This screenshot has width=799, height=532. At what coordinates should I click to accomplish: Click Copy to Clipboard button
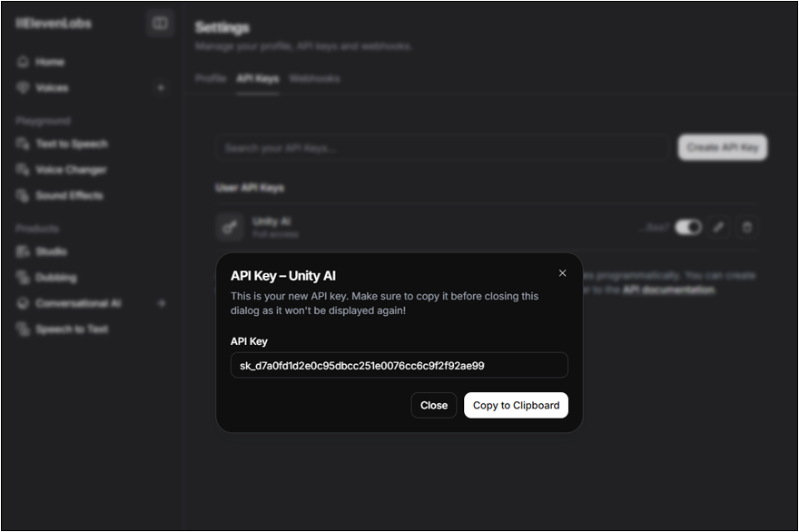tap(516, 405)
